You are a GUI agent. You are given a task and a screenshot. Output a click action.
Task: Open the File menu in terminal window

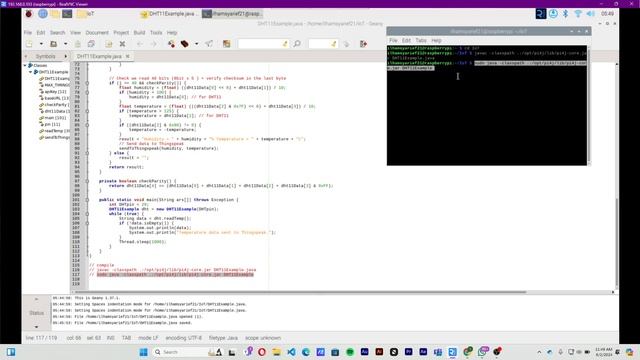point(393,40)
